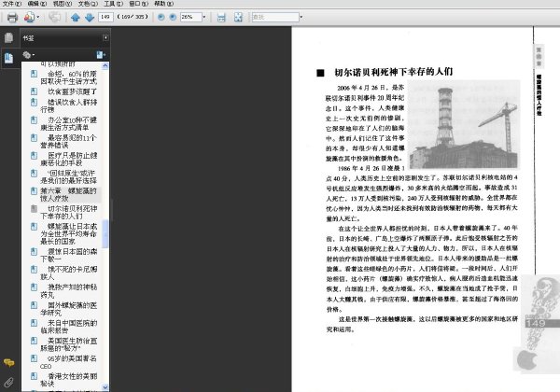560x392 pixels.
Task: Open bookmark 饮食噩梦该醒了
Action: pyautogui.click(x=72, y=91)
